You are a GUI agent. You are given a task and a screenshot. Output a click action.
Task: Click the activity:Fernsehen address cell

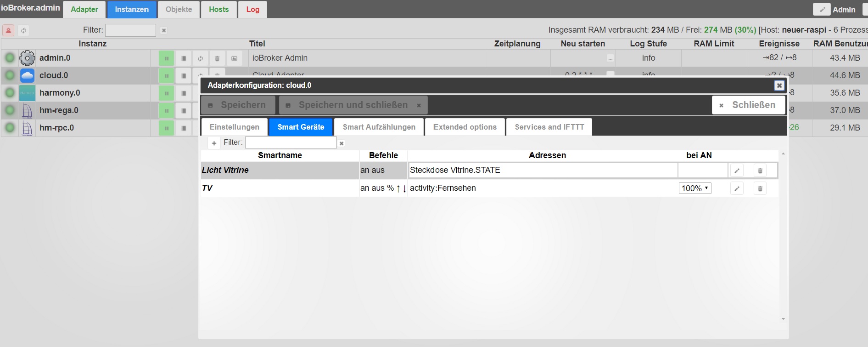[543, 188]
